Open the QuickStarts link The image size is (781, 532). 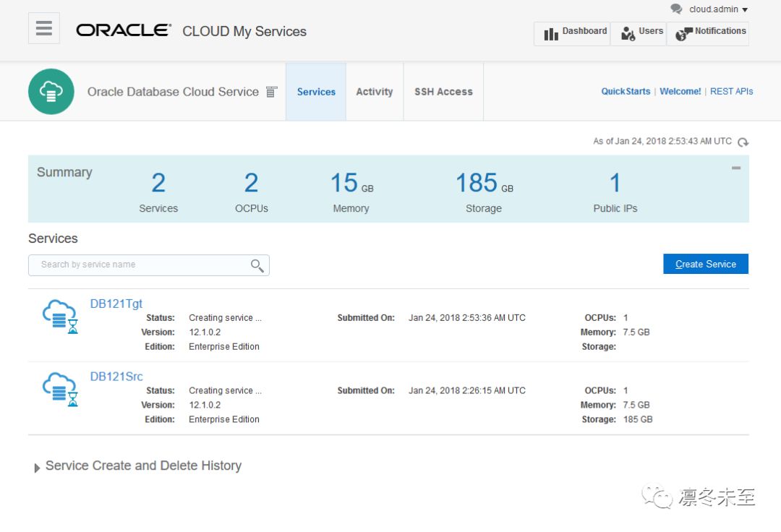point(626,92)
